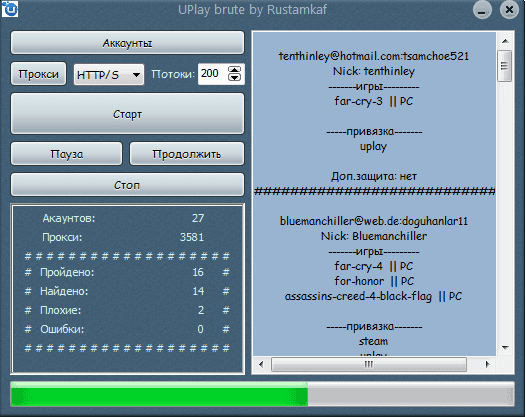
Task: Click the results list scroll-up arrow
Action: point(505,41)
